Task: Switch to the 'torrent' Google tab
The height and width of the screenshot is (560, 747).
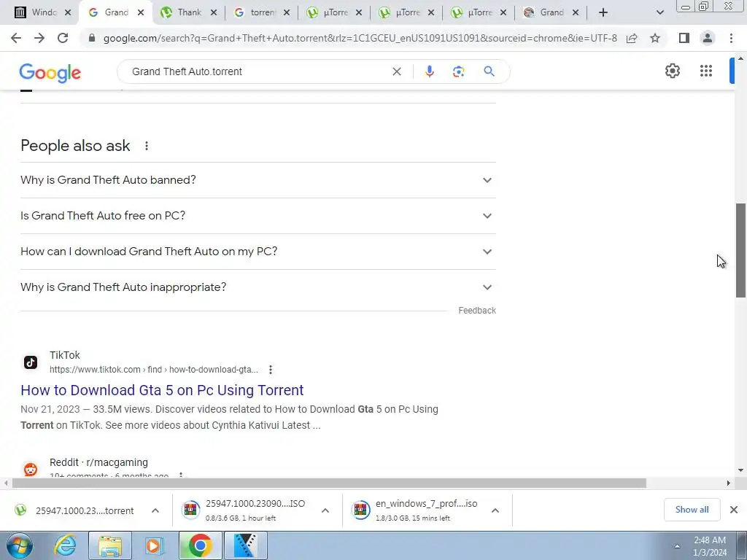Action: click(261, 12)
